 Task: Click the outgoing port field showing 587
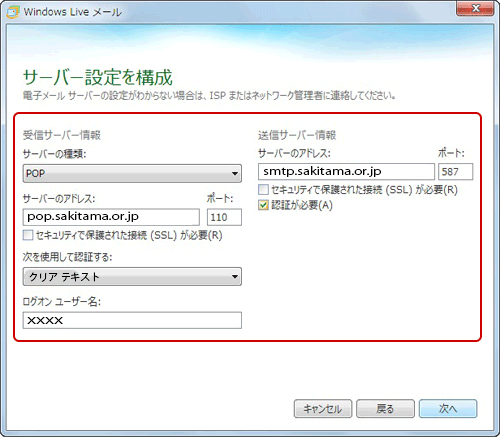[456, 172]
